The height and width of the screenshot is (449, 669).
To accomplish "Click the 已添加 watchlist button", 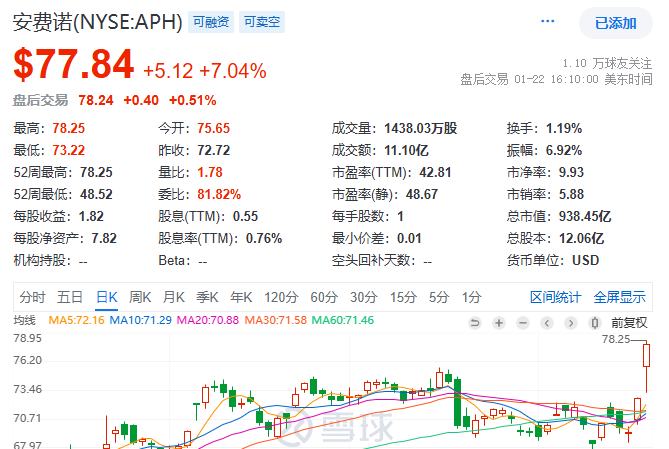I will coord(615,23).
